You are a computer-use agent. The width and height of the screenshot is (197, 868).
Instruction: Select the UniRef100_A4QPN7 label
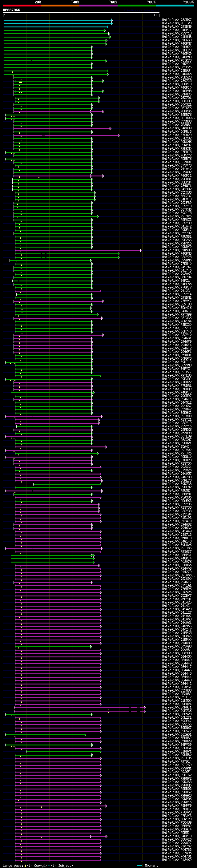point(177,43)
